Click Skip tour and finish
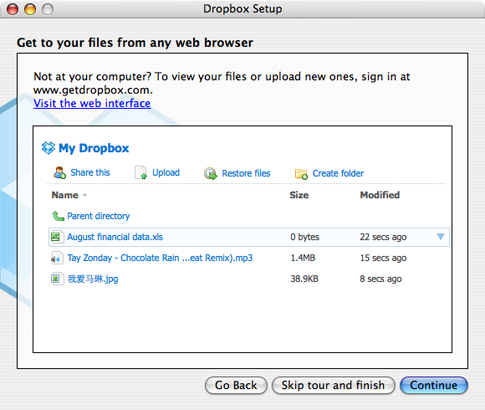485x410 pixels. 333,385
